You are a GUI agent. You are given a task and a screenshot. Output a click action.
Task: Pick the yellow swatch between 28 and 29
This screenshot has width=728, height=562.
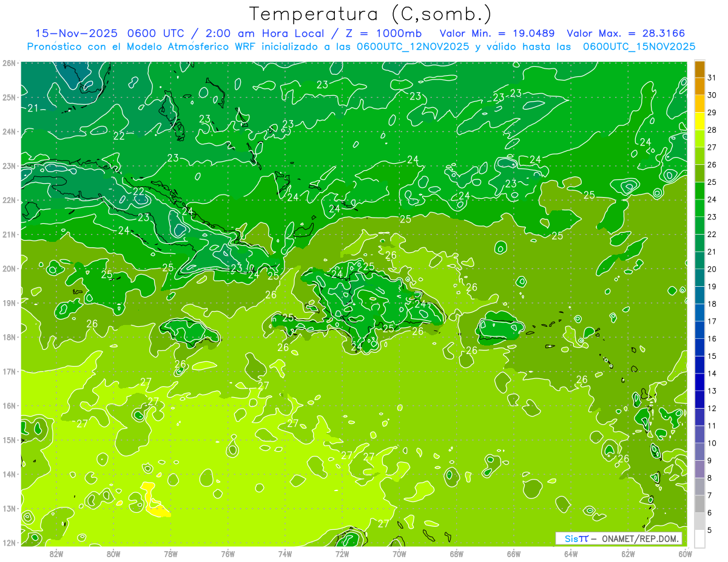699,121
